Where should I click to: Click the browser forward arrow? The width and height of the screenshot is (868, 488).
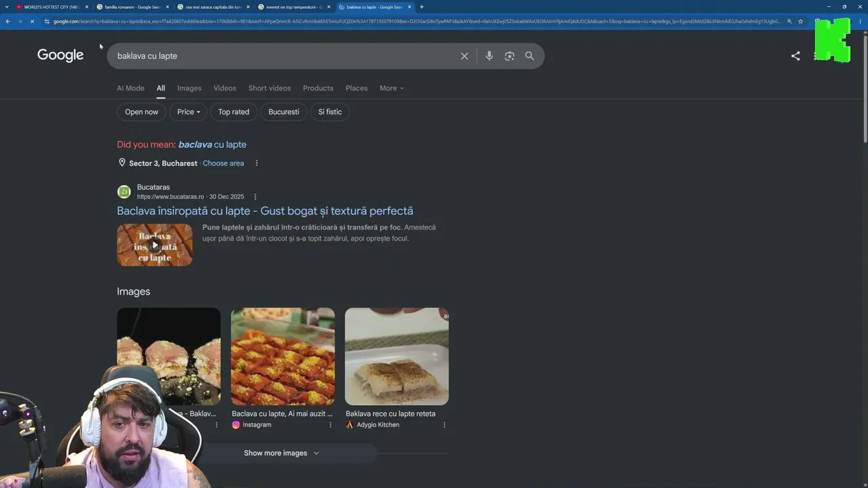(x=20, y=22)
